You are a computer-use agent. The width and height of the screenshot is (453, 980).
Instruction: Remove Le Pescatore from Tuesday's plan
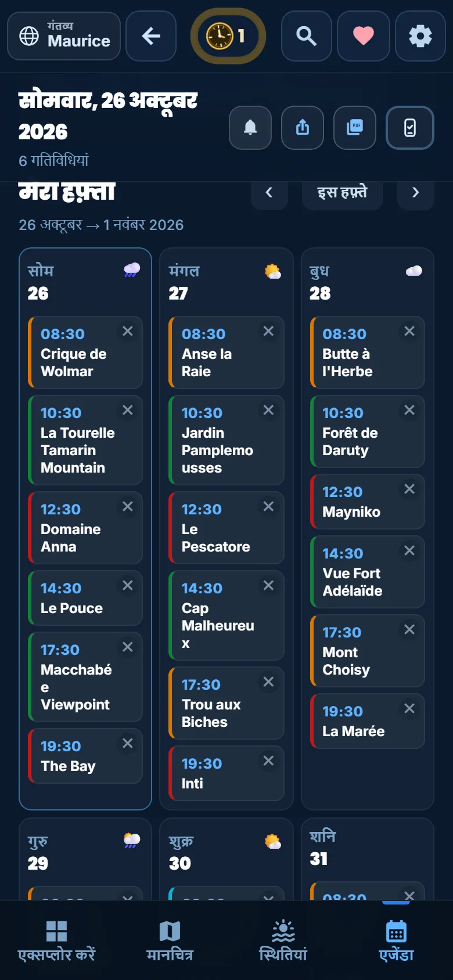pyautogui.click(x=268, y=506)
